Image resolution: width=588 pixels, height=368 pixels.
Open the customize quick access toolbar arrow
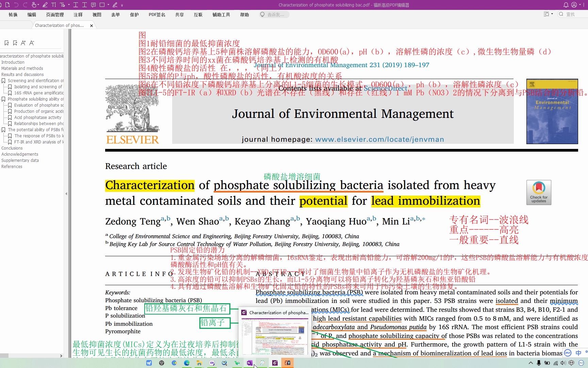122,5
